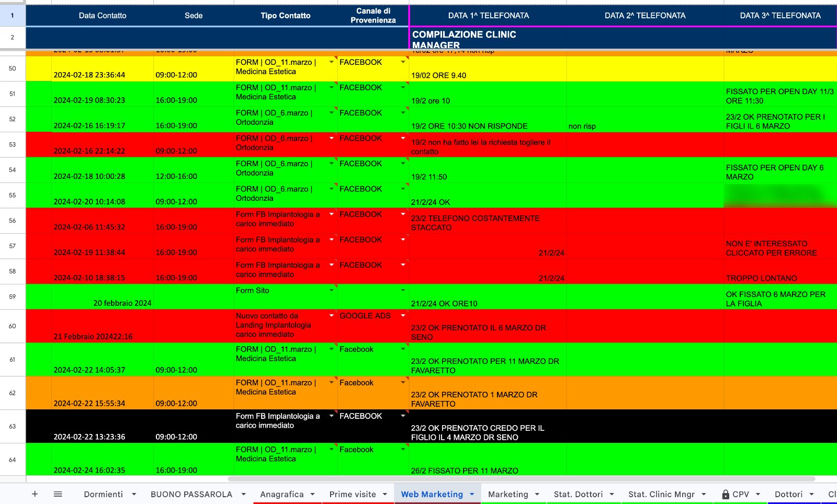Select cell 'NON E' INTERESSATO CLICCATO PER ERRORE'
Viewport: 837px width, 504px height.
781,246
